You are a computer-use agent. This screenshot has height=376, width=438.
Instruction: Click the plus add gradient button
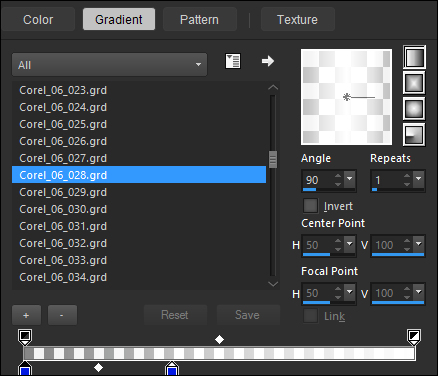(x=26, y=315)
